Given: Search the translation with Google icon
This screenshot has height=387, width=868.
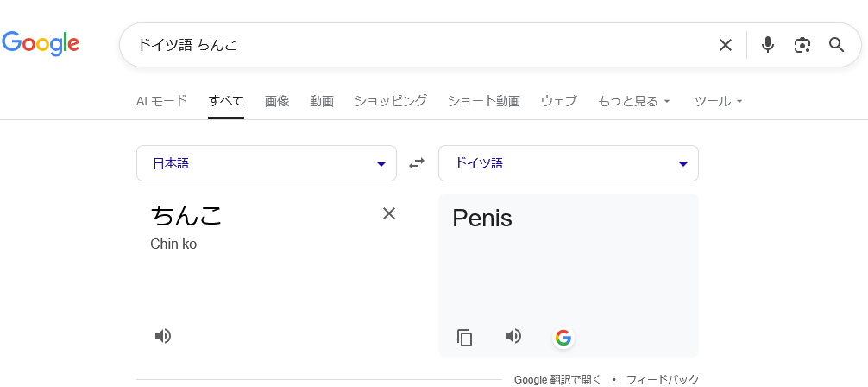Looking at the screenshot, I should [563, 338].
